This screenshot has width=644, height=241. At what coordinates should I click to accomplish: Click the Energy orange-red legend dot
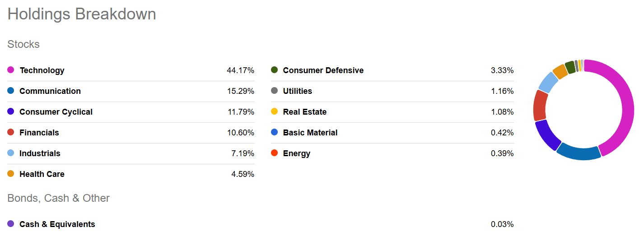click(274, 153)
